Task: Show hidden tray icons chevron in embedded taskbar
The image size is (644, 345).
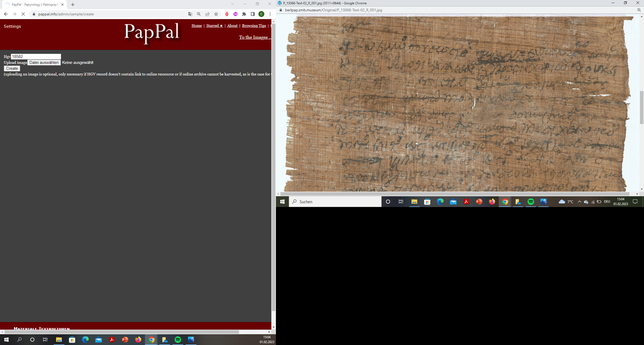Action: [580, 202]
